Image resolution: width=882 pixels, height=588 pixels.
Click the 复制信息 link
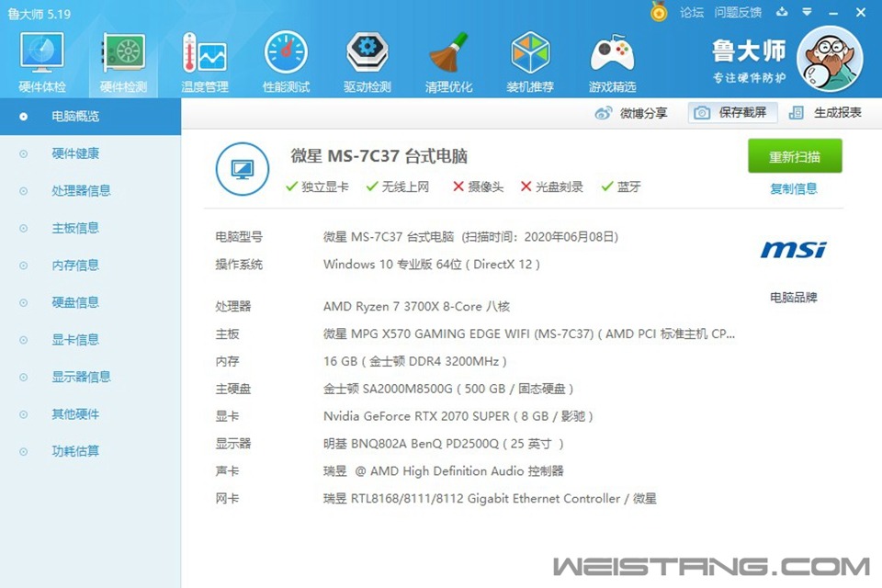click(x=794, y=189)
